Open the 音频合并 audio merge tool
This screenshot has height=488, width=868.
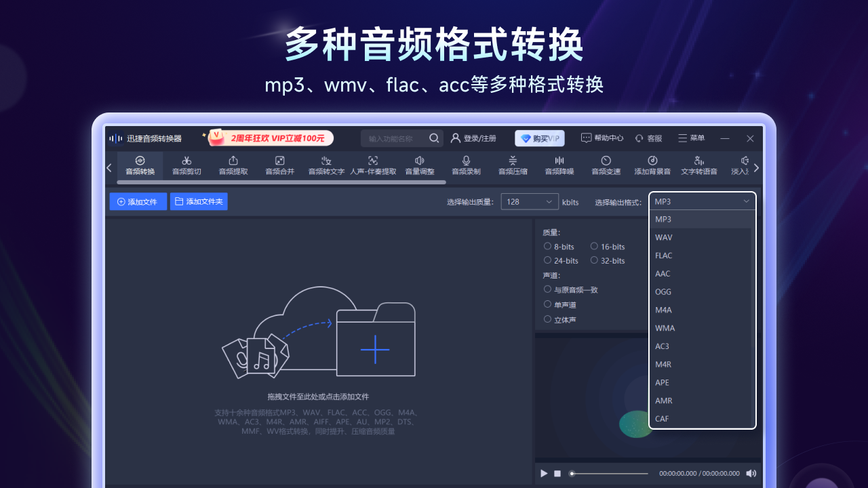[x=279, y=165]
